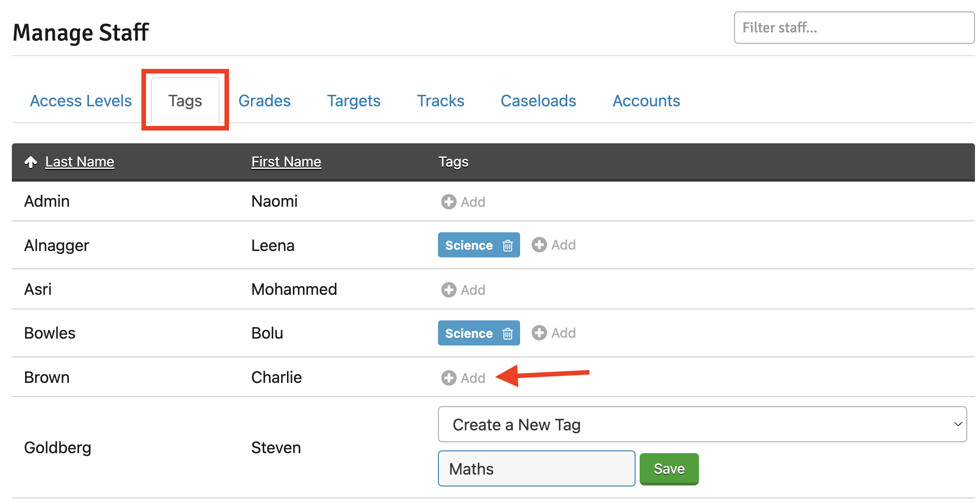Click the plus icon for Charlie Brown
Screen dimensions: 980x502
click(x=448, y=378)
